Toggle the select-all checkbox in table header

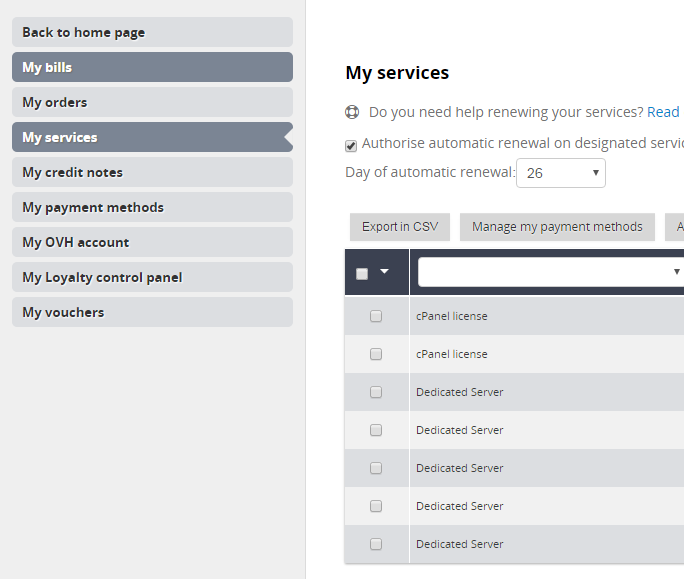point(362,274)
